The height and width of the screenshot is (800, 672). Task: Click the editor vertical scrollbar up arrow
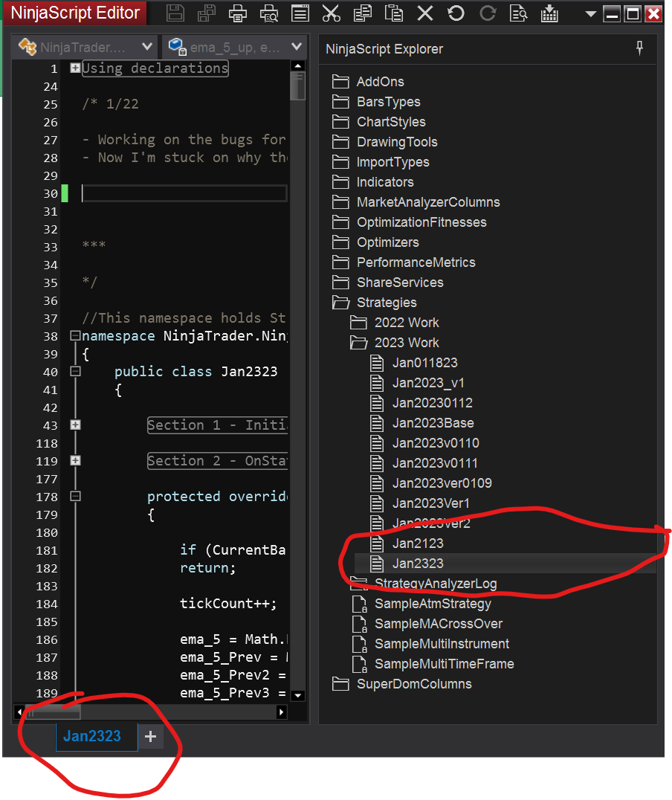pyautogui.click(x=298, y=66)
